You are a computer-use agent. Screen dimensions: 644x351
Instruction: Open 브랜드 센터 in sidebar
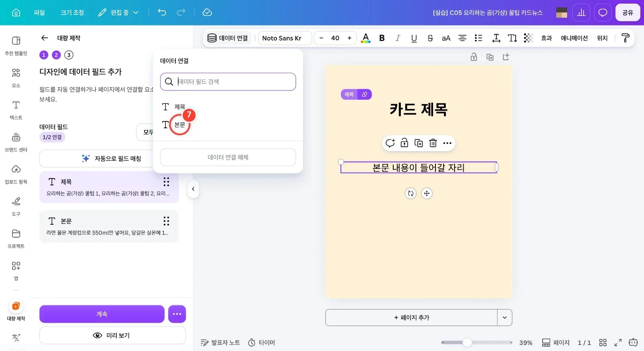16,142
